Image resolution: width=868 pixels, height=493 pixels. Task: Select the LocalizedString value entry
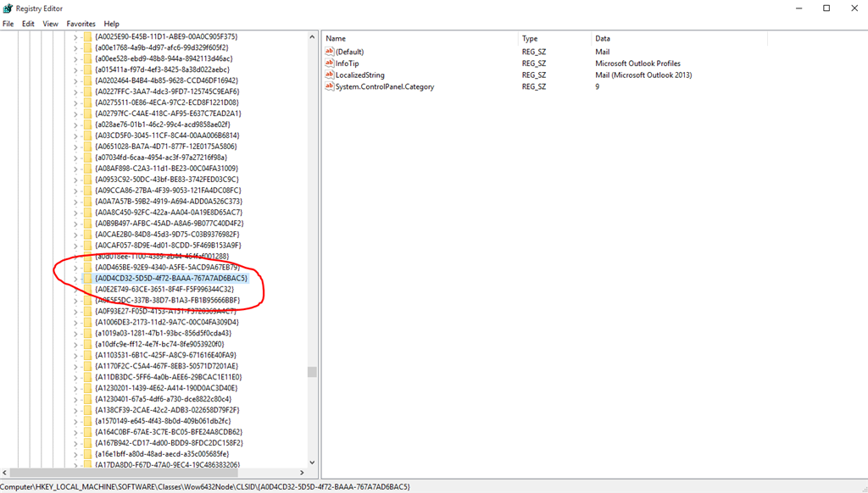tap(360, 75)
